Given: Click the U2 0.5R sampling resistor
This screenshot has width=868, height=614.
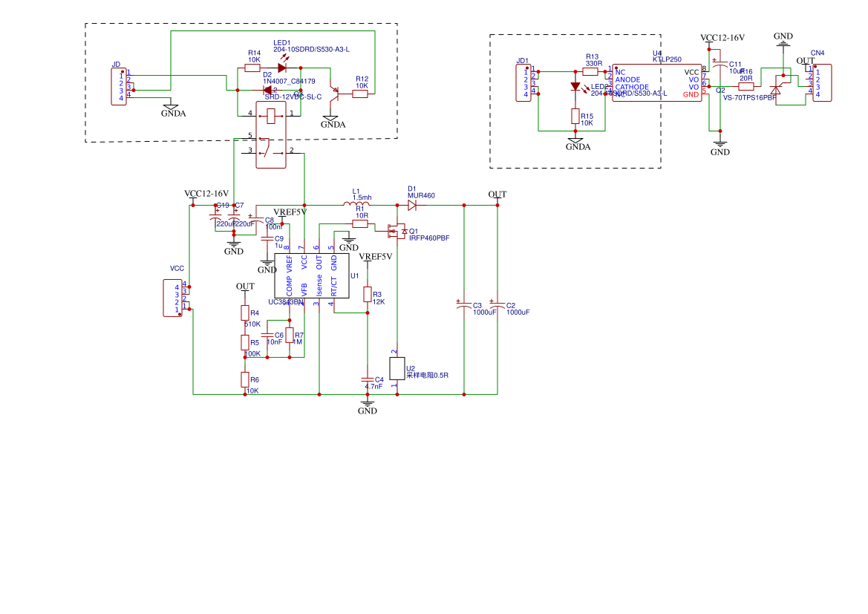Looking at the screenshot, I should click(x=396, y=368).
